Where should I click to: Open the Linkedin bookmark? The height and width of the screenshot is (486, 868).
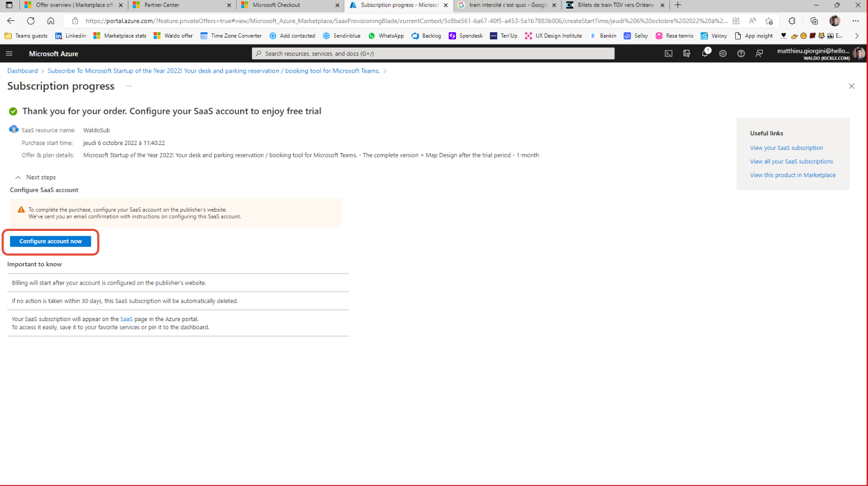click(x=70, y=36)
